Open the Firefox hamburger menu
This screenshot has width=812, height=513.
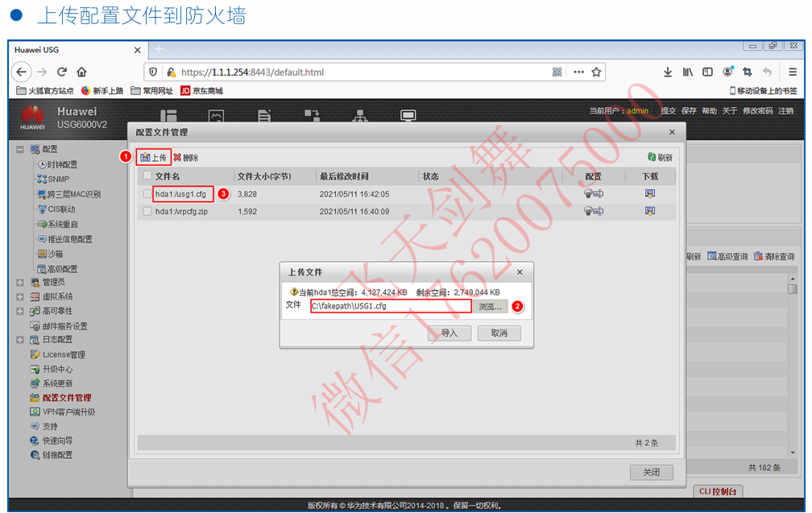793,72
